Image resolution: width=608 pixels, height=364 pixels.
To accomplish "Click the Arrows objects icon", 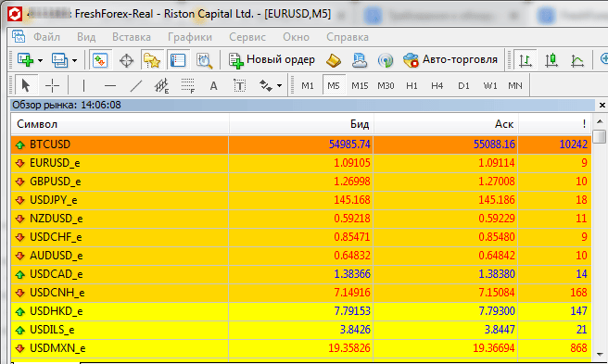I will (x=266, y=85).
